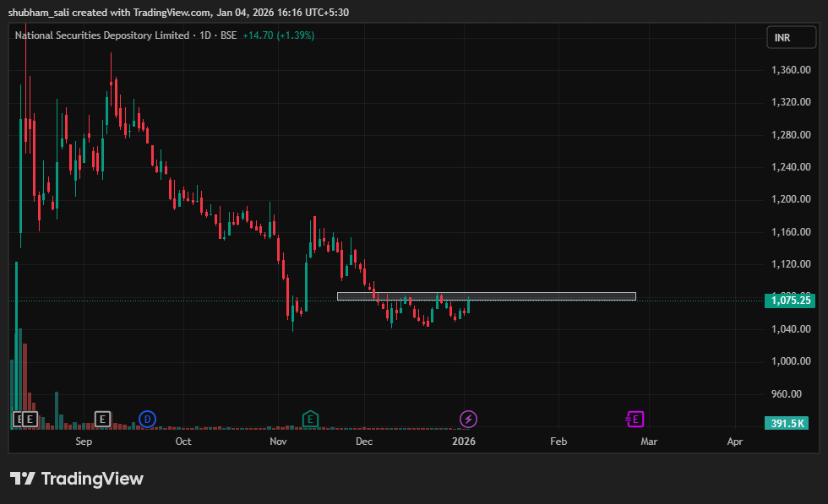Click the Apr label on time axis

click(x=735, y=442)
